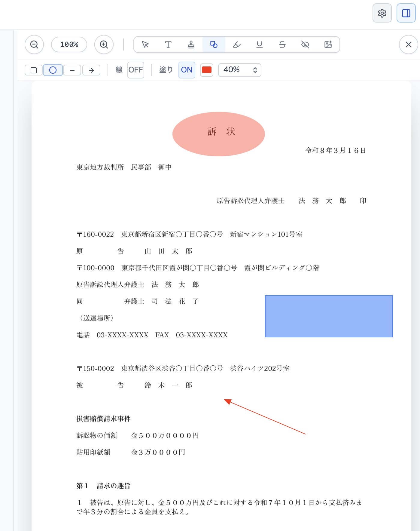Zoom out with the minus magnifier

pos(34,45)
